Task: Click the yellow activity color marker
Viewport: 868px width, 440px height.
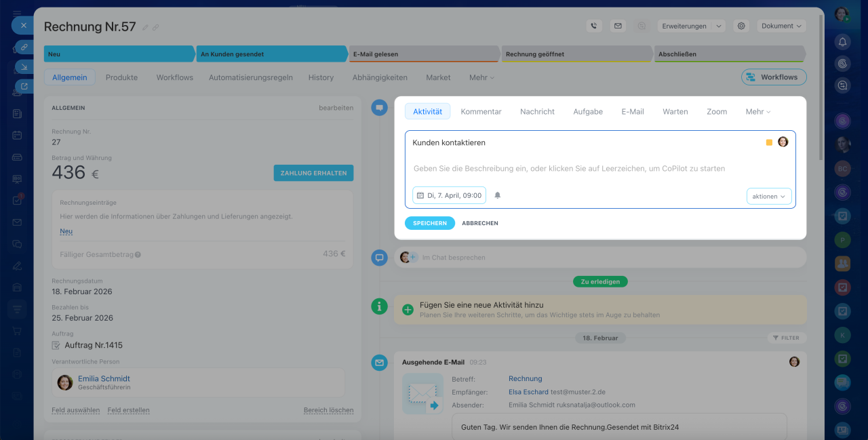Action: point(769,142)
